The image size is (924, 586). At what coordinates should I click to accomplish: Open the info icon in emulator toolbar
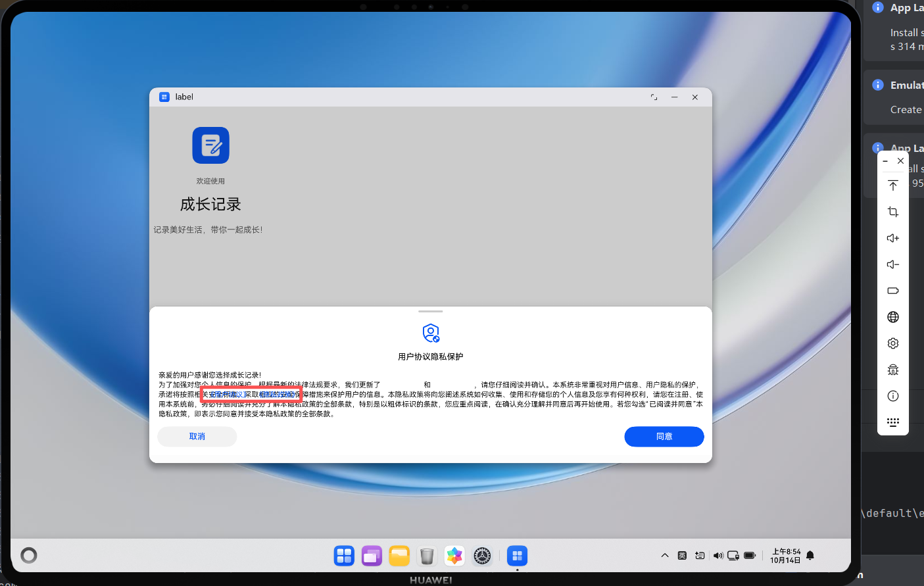892,396
